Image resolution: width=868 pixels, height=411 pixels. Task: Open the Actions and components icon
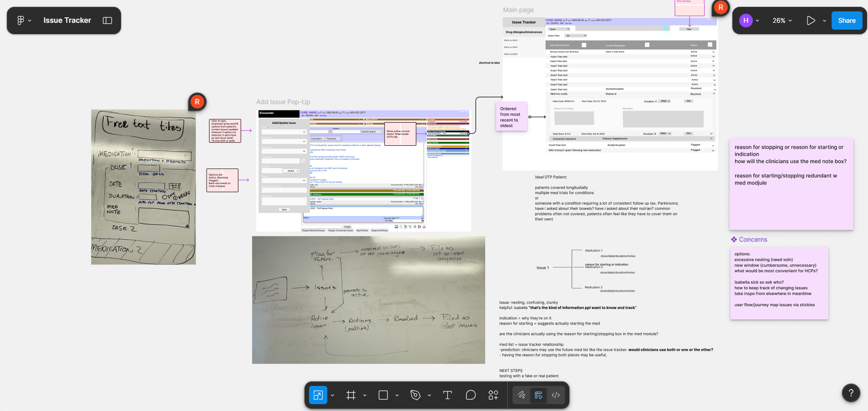click(493, 395)
